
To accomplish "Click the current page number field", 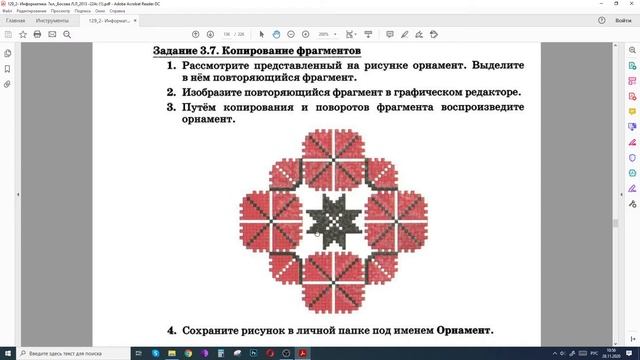I will point(227,35).
